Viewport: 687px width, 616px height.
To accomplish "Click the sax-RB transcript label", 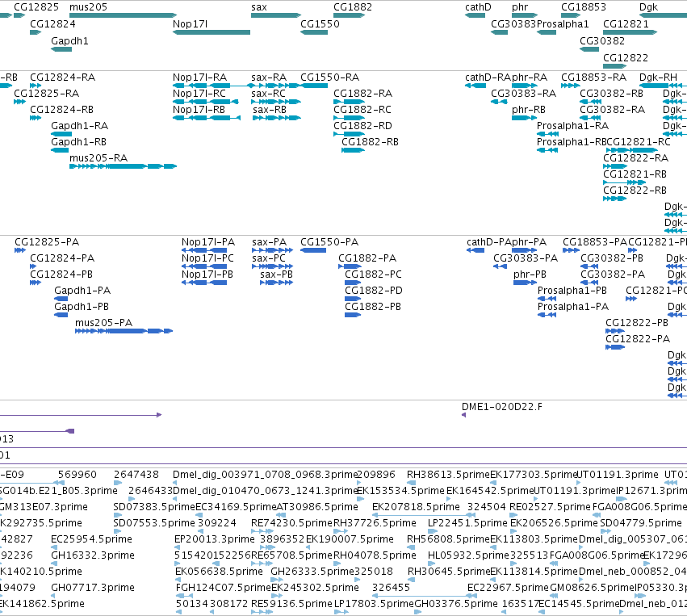I will tap(270, 110).
